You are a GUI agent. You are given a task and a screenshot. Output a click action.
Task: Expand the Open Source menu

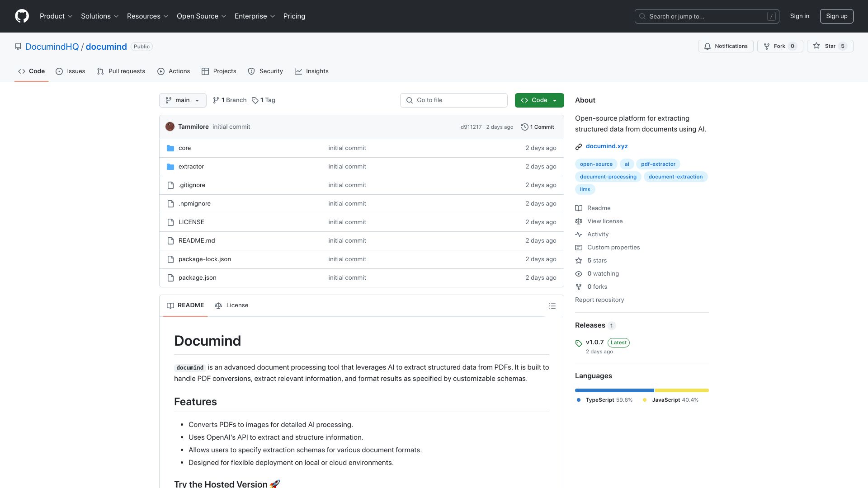[201, 16]
